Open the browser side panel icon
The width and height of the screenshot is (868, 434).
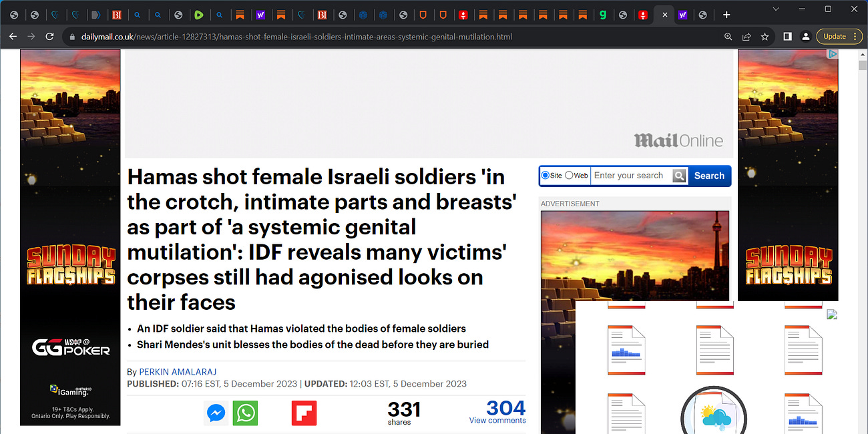pos(788,37)
